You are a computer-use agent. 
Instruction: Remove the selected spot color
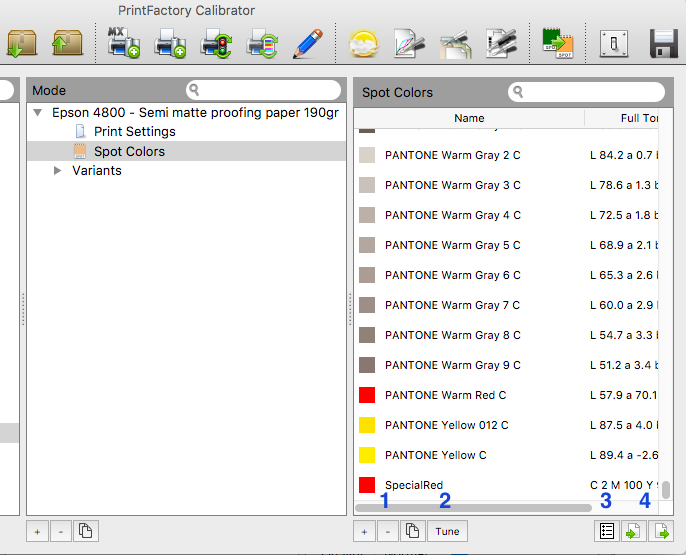pos(388,531)
